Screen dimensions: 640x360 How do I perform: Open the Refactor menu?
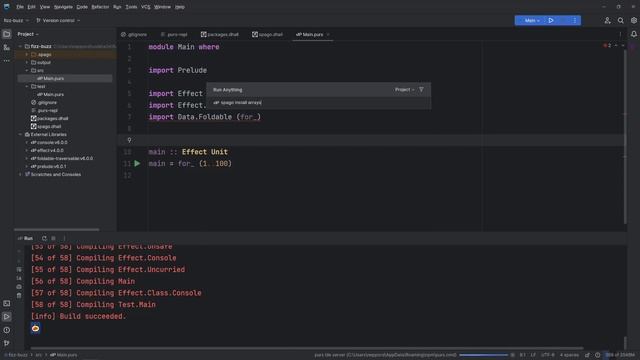[100, 7]
